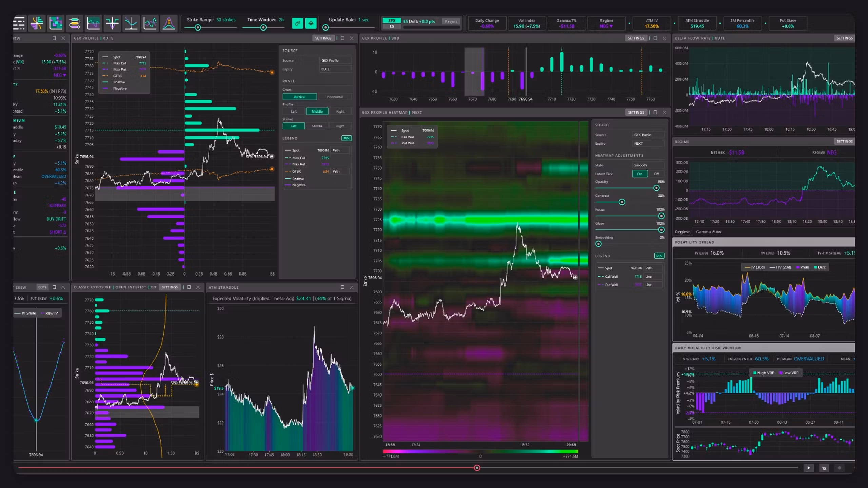Screen dimensions: 868x488
Task: Switch to the Regime tab
Action: [x=682, y=232]
